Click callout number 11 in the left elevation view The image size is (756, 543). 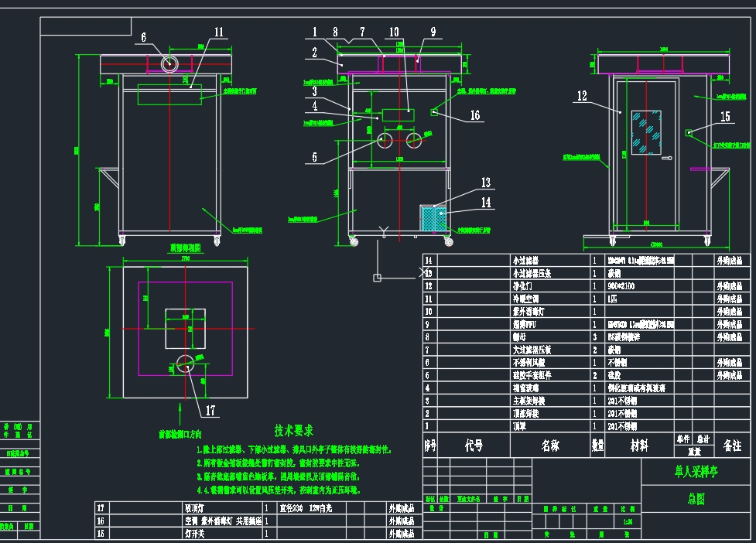[x=219, y=32]
